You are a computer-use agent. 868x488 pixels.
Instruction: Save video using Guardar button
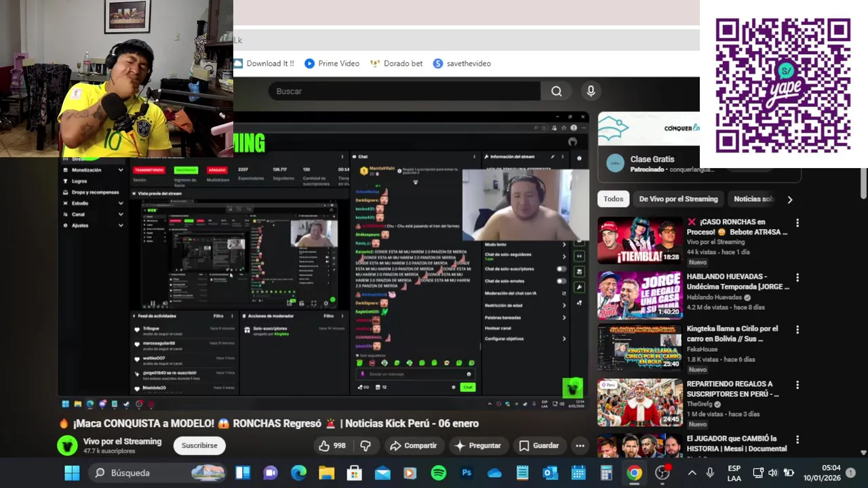(539, 445)
